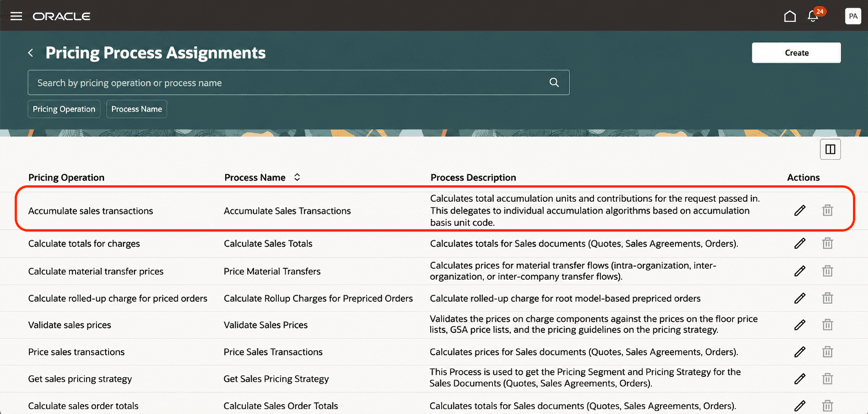Select 'Calculate rolled-up charge for priced orders' cell

click(118, 298)
